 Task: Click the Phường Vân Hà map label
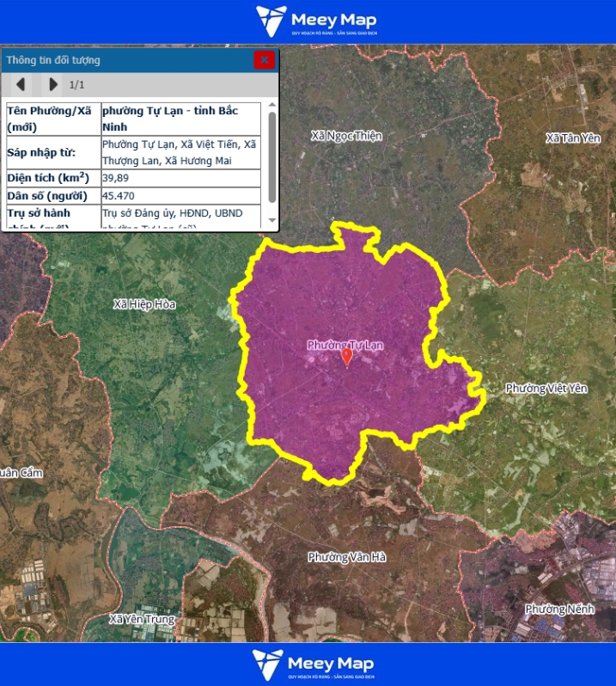(347, 557)
